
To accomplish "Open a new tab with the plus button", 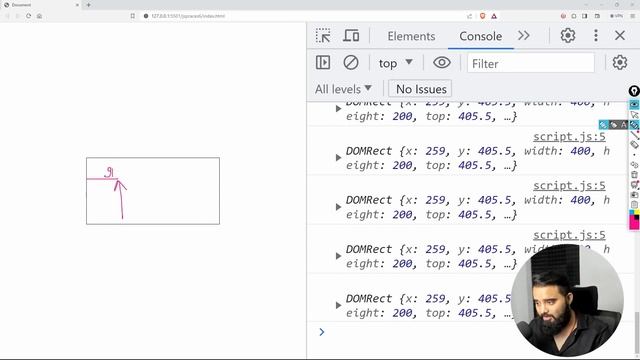I will 89,5.
